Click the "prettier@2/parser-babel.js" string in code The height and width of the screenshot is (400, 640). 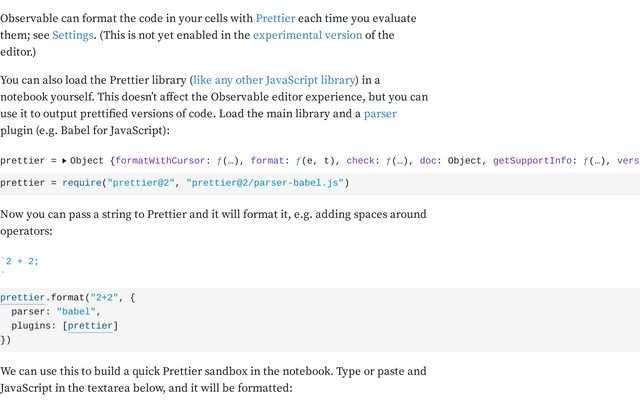265,183
